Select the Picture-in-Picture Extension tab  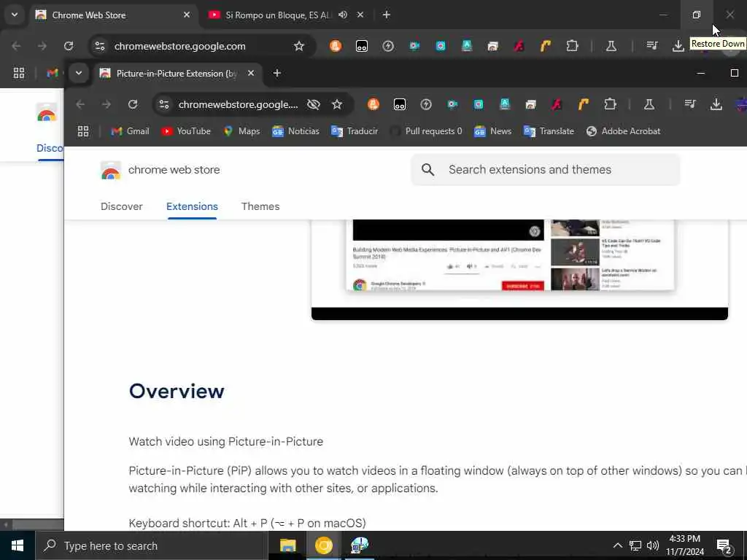pyautogui.click(x=177, y=74)
